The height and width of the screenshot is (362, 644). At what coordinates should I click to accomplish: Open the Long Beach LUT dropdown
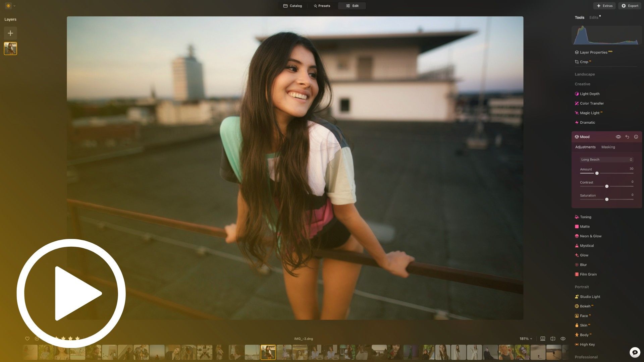click(x=606, y=160)
